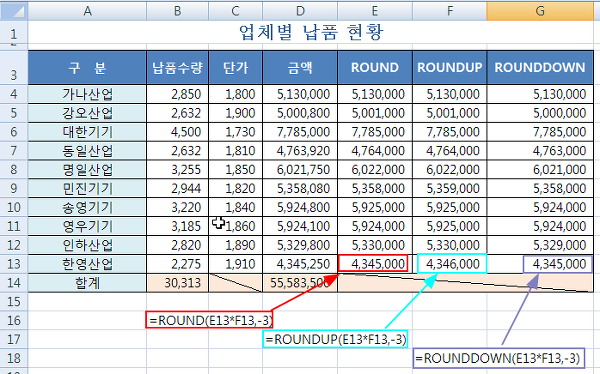The width and height of the screenshot is (600, 374).
Task: Click ROUNDDOWN cell '4,763,000'
Action: pyautogui.click(x=540, y=150)
